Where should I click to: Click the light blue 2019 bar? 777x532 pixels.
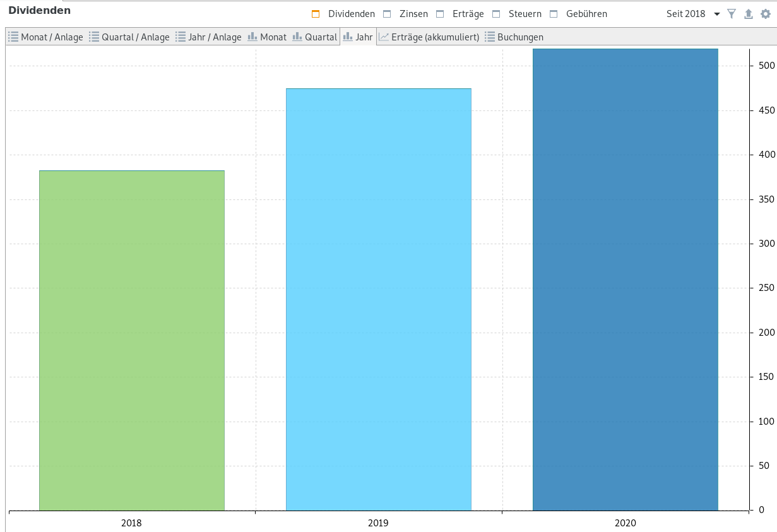point(379,299)
